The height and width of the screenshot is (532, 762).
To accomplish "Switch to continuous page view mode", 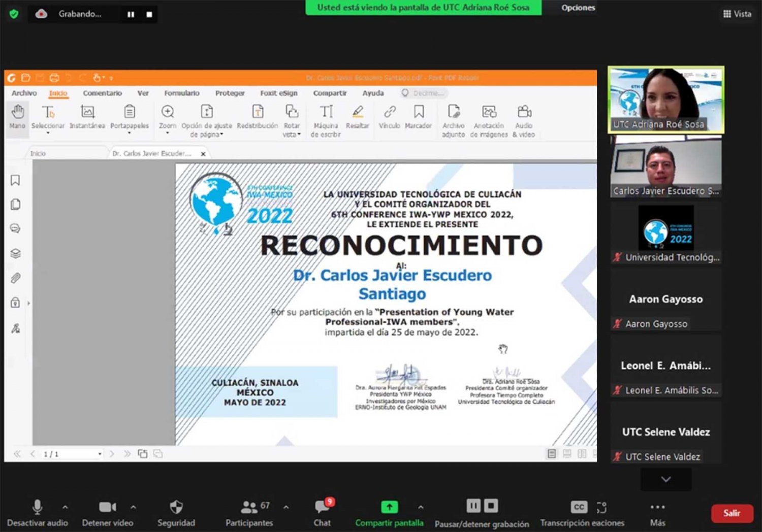I will pyautogui.click(x=567, y=453).
